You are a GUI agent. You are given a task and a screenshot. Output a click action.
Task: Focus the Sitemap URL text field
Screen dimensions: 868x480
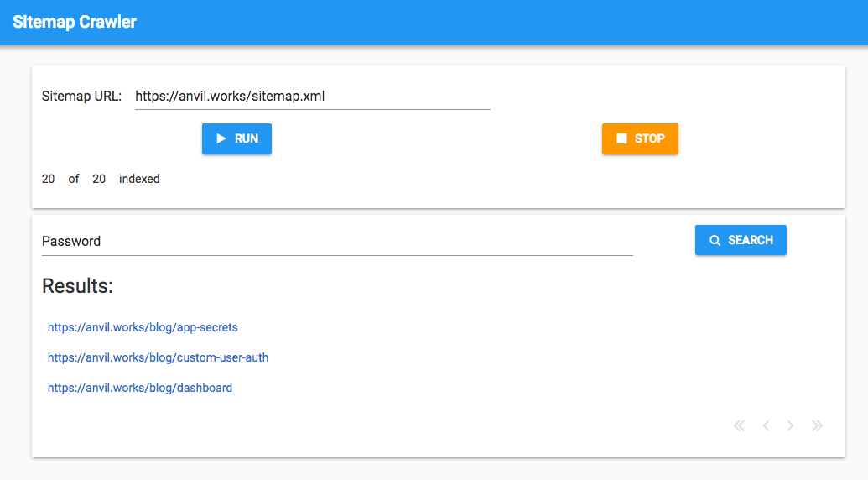click(312, 97)
